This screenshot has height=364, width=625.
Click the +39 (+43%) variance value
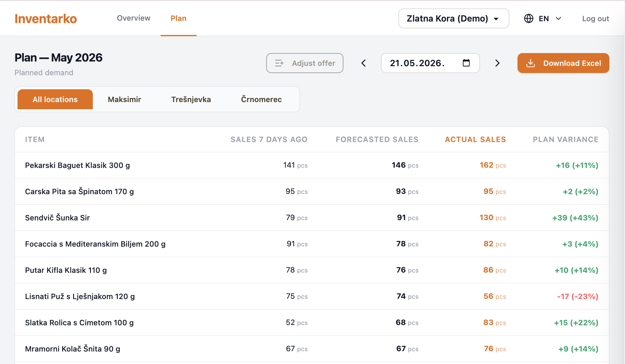tap(575, 218)
